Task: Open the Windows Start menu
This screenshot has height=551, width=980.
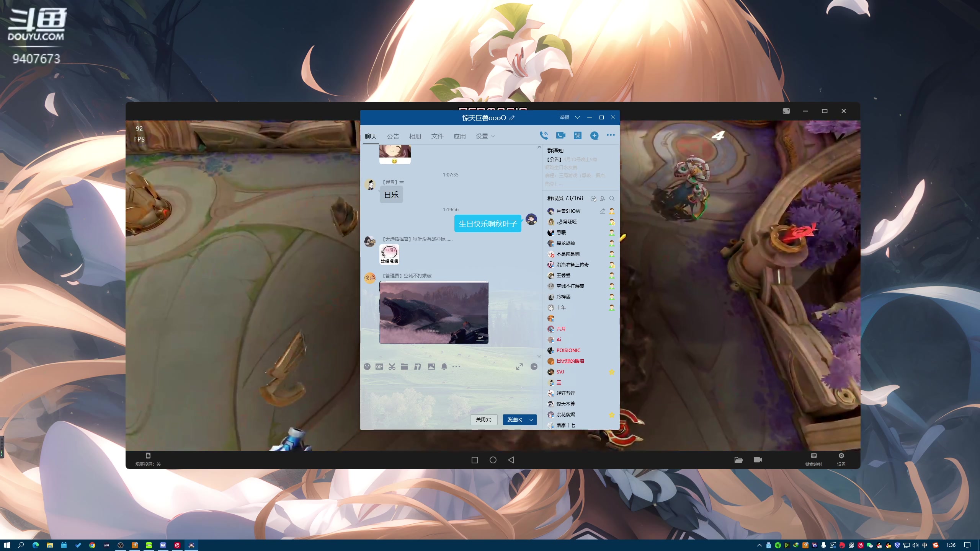Action: [7, 545]
